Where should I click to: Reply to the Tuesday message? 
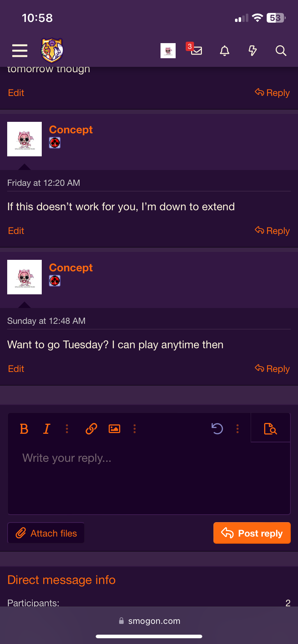272,369
